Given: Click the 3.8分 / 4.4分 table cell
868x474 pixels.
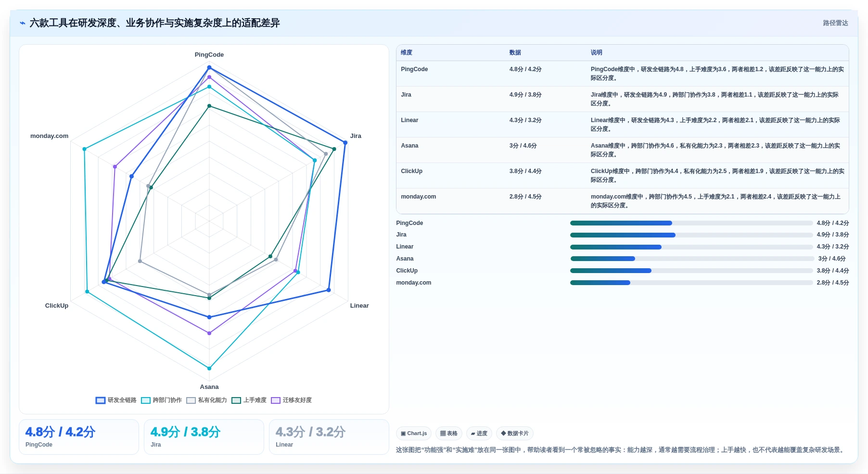Looking at the screenshot, I should click(x=525, y=171).
